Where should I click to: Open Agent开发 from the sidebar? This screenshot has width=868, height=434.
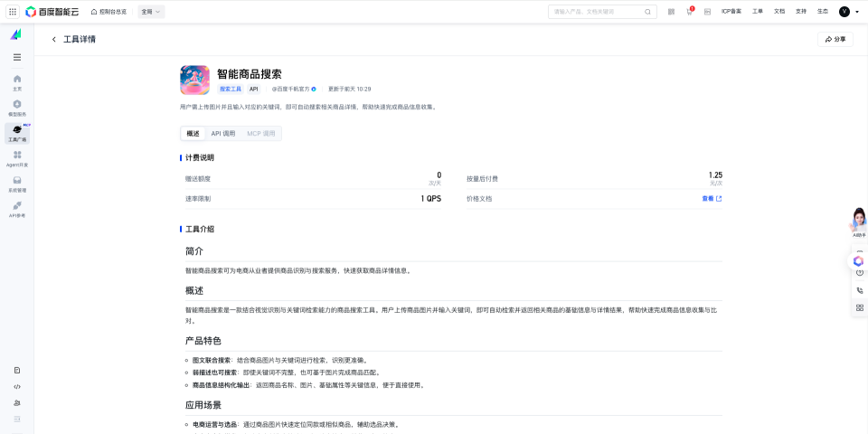click(x=17, y=158)
